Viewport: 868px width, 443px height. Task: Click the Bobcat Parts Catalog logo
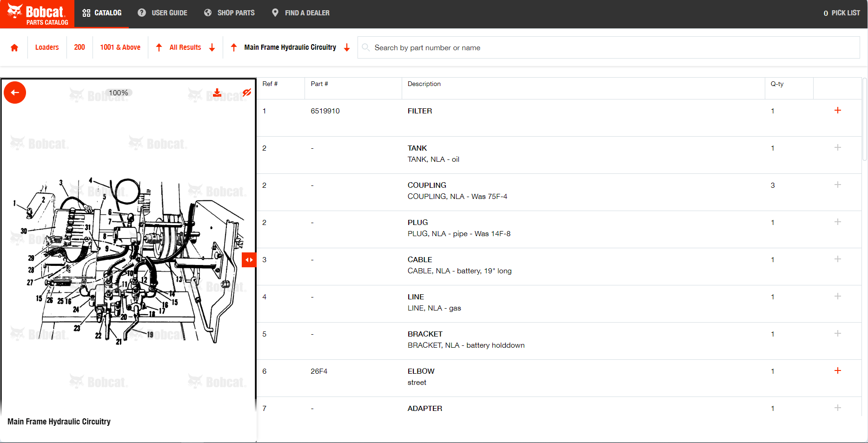click(37, 14)
